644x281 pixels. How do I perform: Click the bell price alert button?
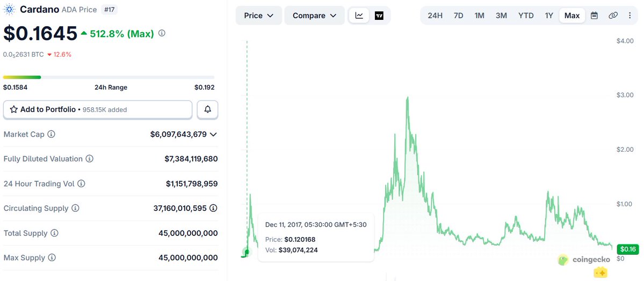(x=207, y=109)
